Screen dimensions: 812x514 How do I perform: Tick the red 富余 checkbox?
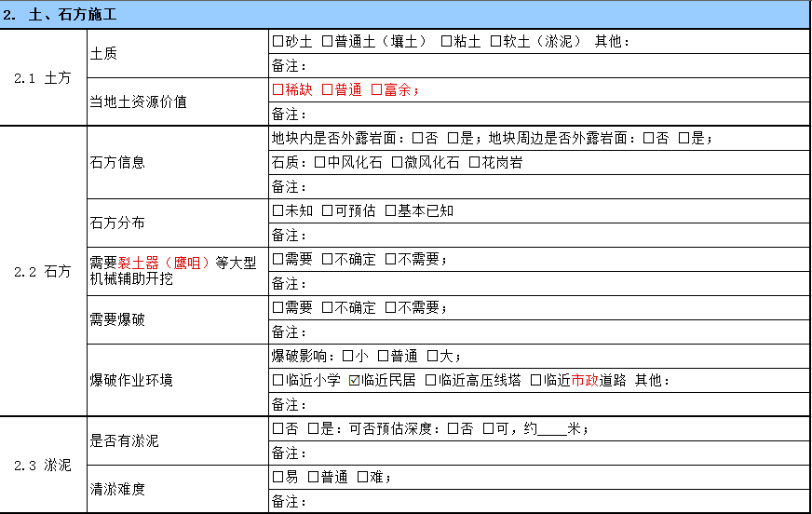[x=377, y=90]
